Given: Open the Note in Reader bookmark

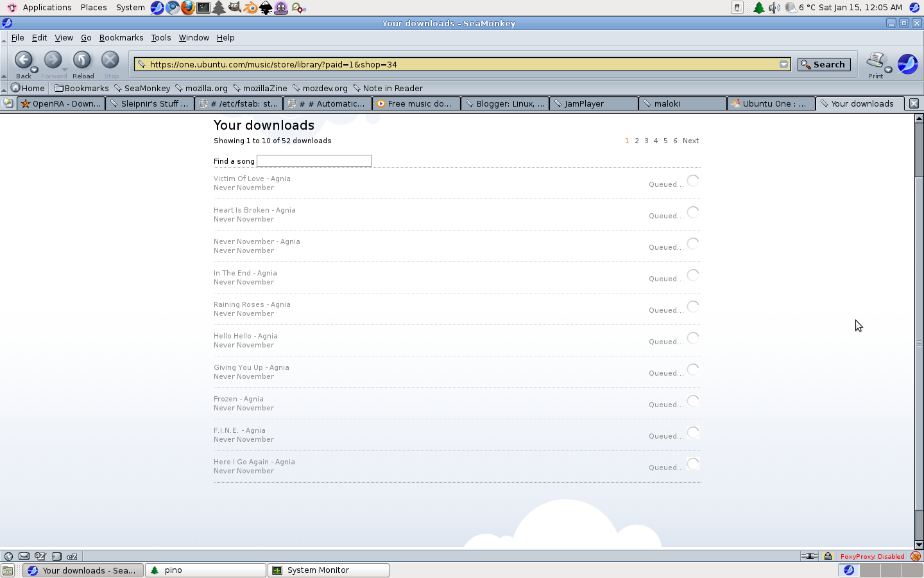Looking at the screenshot, I should 388,88.
